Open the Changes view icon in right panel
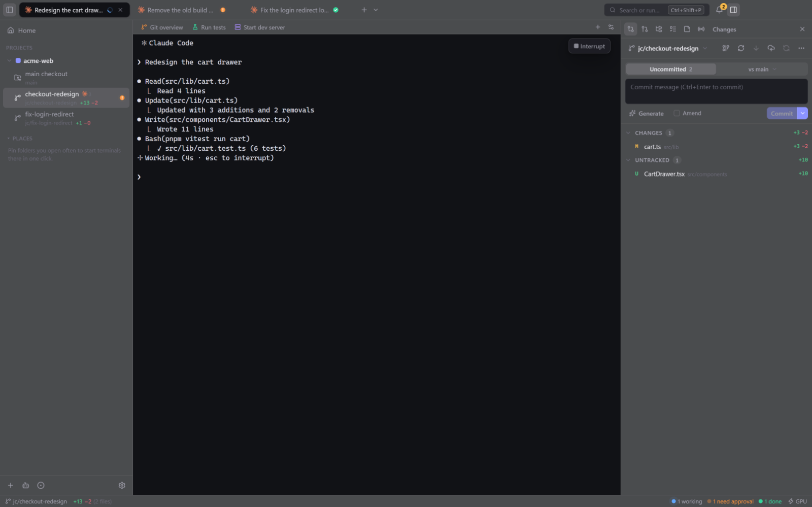Image resolution: width=812 pixels, height=507 pixels. (630, 29)
